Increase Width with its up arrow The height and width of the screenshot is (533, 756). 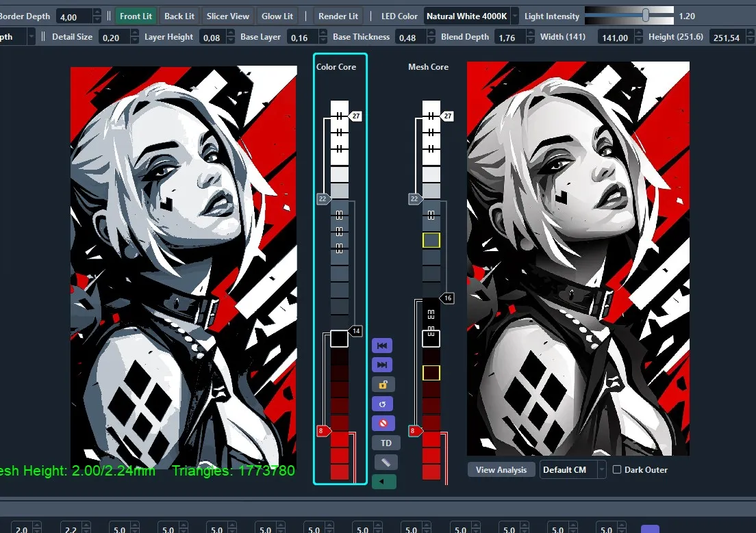[638, 34]
